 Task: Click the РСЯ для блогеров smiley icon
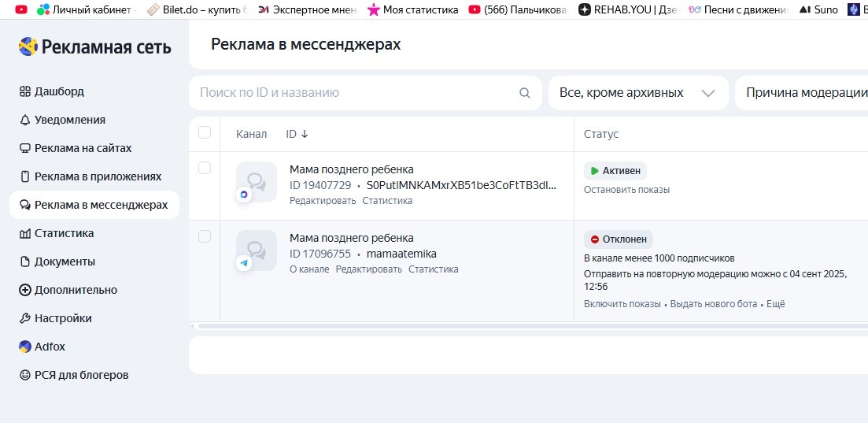[x=25, y=375]
